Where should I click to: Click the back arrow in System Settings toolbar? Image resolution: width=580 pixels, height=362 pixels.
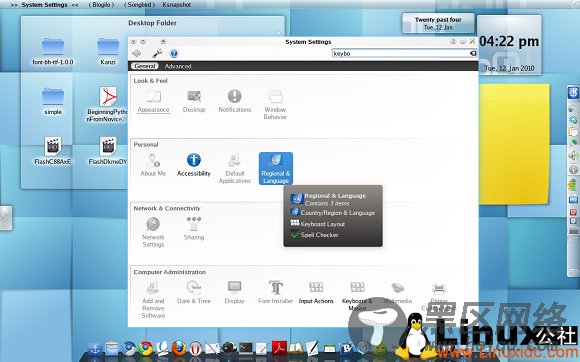click(136, 54)
